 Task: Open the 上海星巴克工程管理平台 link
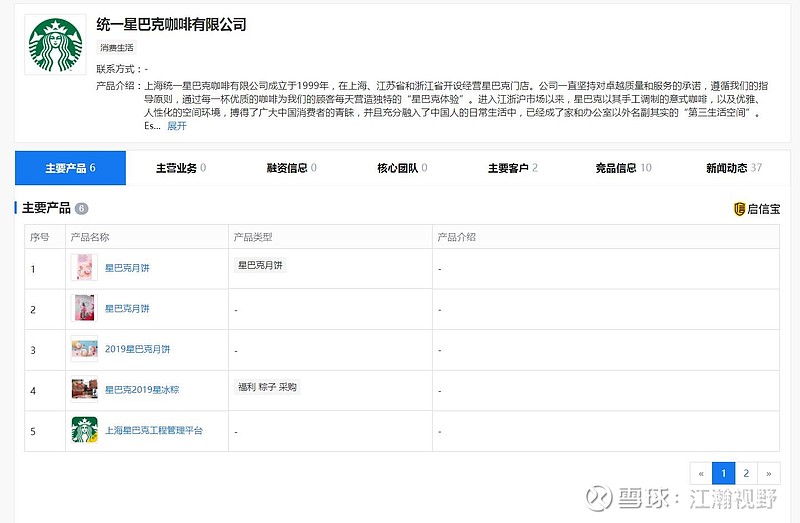tap(154, 431)
